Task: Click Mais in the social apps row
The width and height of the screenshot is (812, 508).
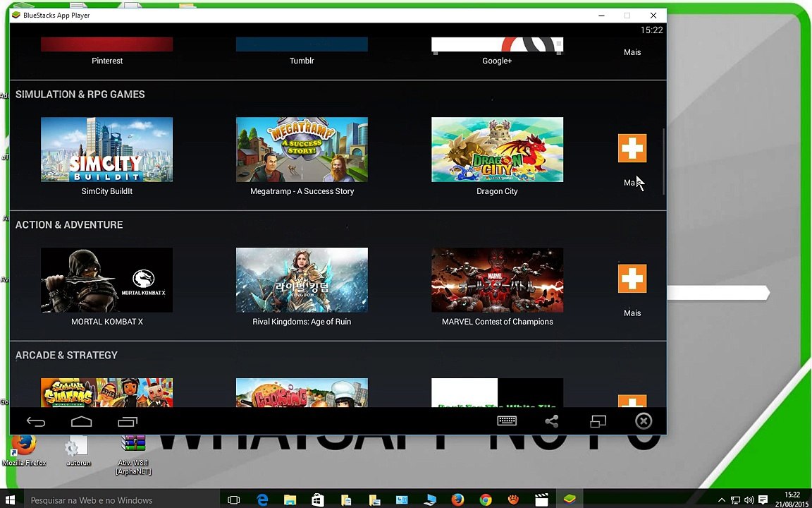Action: [632, 52]
